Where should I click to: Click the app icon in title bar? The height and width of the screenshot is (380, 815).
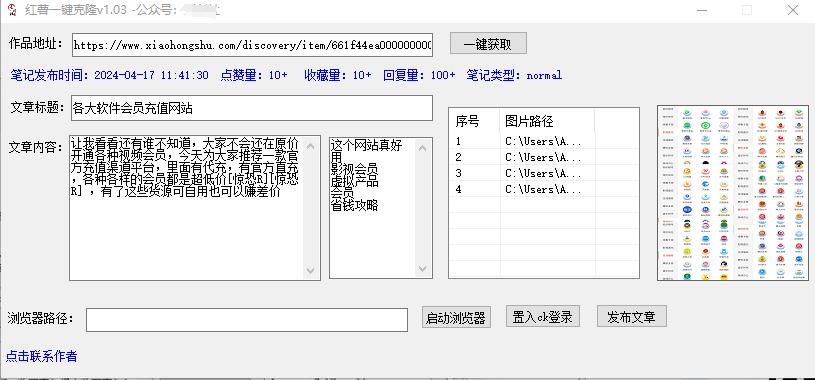11,10
